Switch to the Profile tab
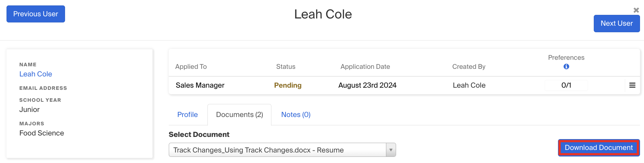Screen dimensions: 644x163 [187, 115]
